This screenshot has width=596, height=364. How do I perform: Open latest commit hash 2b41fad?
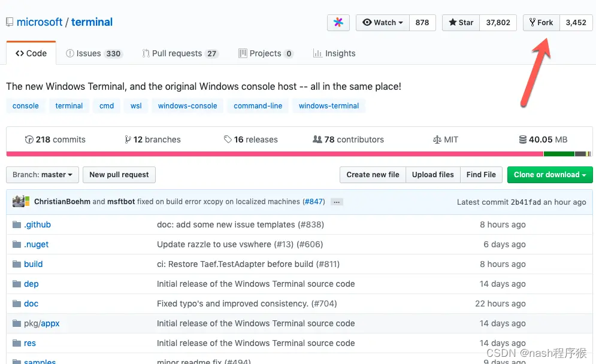[526, 202]
